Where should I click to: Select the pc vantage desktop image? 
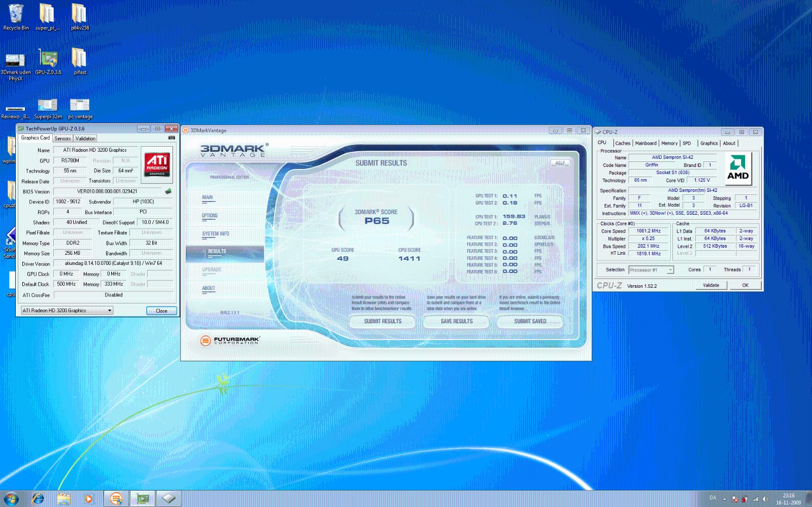pyautogui.click(x=80, y=109)
